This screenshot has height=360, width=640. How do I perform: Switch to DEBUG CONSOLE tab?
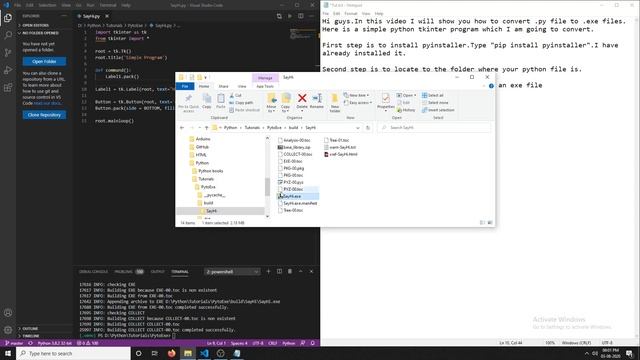[x=93, y=271]
